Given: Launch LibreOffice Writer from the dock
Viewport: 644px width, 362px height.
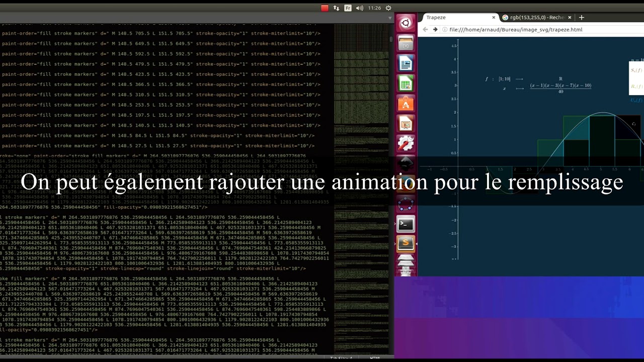Looking at the screenshot, I should coord(406,63).
